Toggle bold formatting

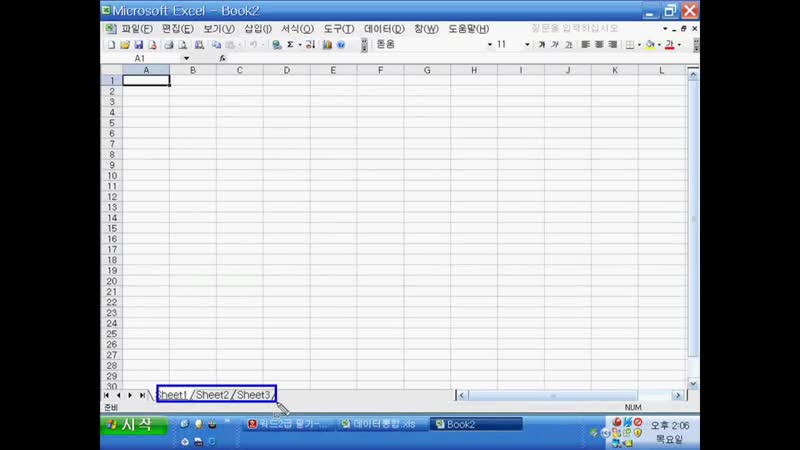(542, 45)
